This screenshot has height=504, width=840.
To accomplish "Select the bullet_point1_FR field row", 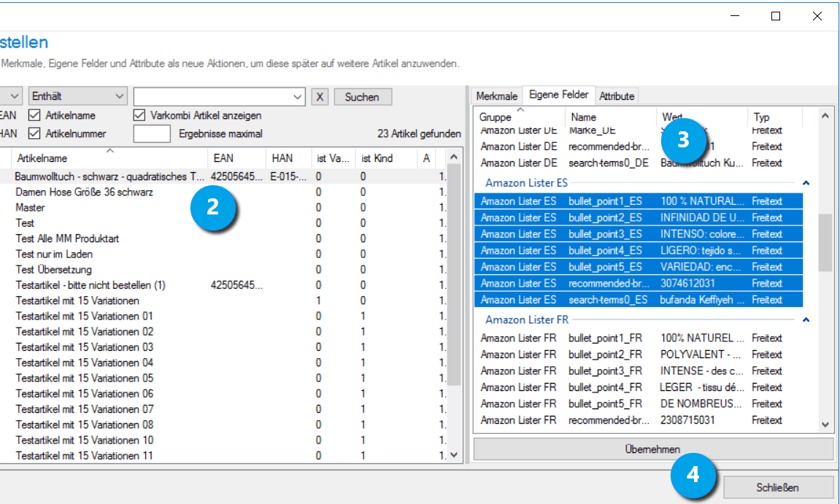I will coord(639,338).
